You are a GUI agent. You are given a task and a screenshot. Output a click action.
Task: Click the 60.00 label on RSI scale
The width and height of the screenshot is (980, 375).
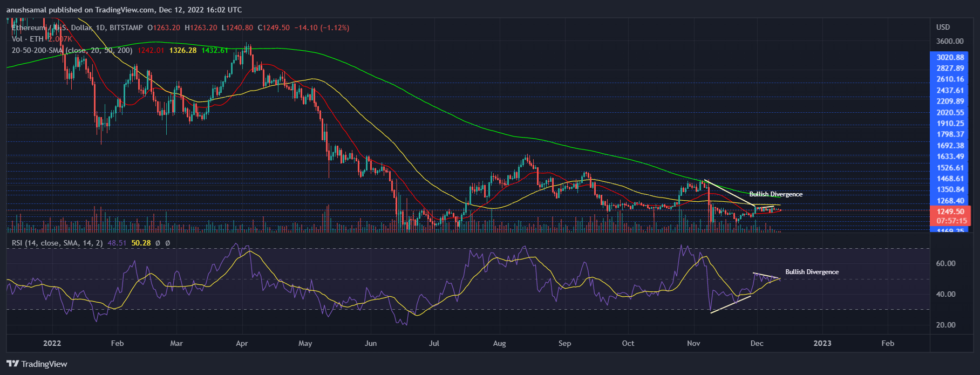(x=946, y=263)
